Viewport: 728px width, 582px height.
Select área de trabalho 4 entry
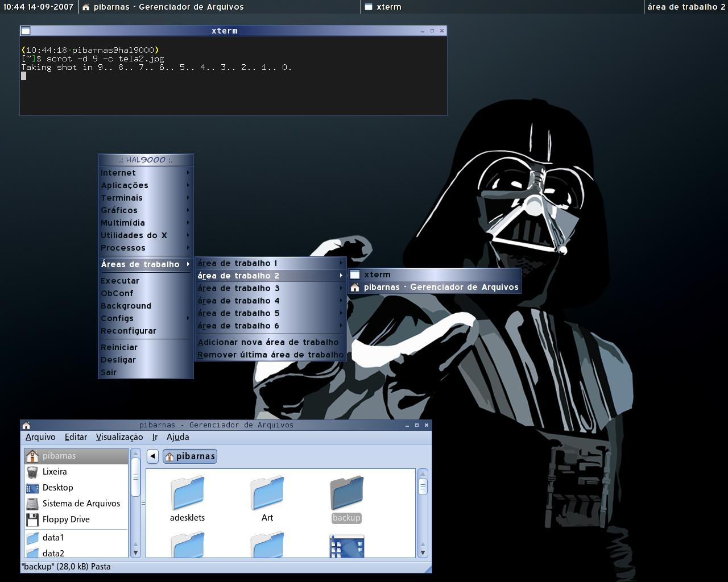point(271,301)
